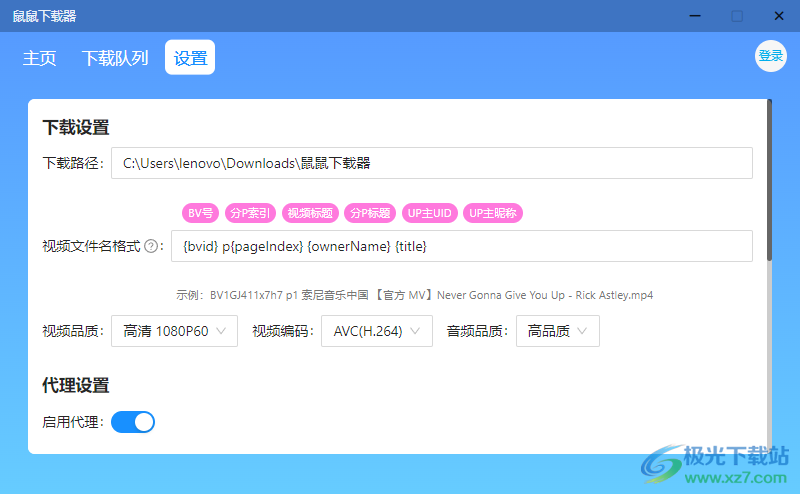800x494 pixels.
Task: Click the 代理设置 section heading
Action: pos(76,385)
